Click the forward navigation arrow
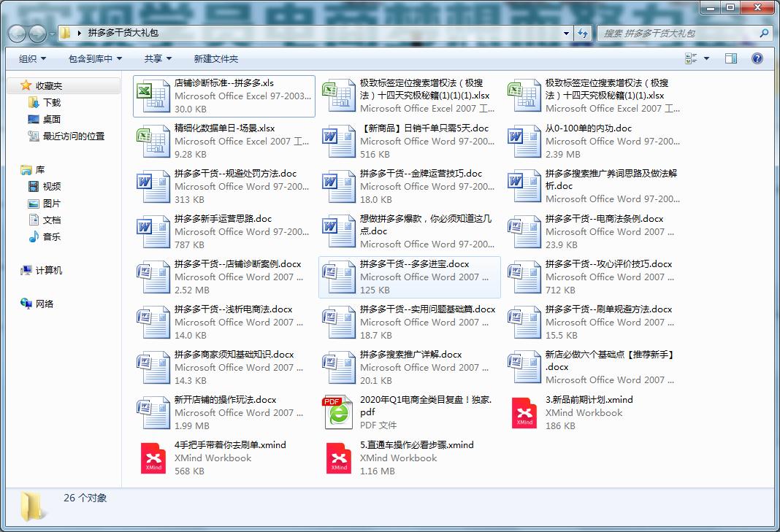This screenshot has height=532, width=780. coord(37,34)
